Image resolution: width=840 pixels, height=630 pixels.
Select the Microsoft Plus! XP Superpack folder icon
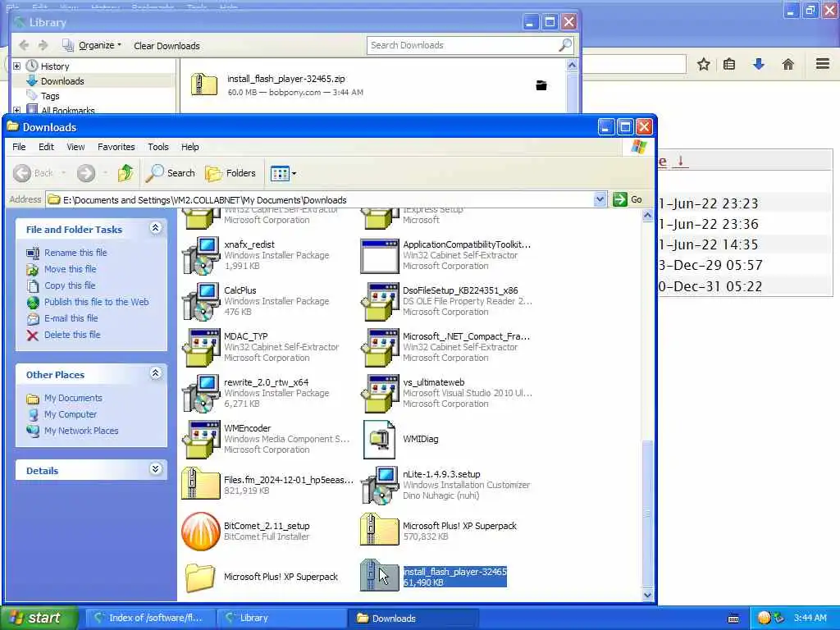[200, 577]
